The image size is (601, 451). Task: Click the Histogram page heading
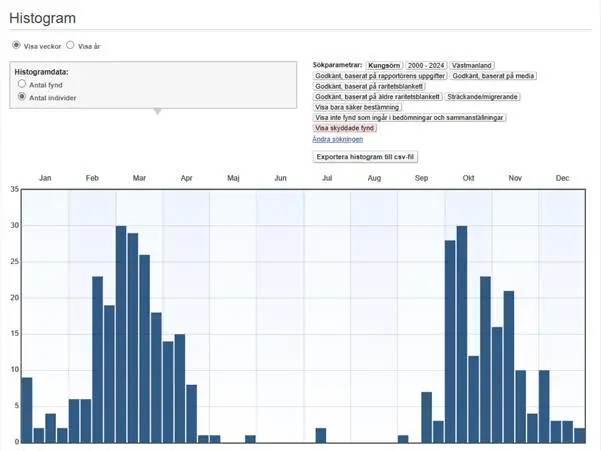click(42, 18)
